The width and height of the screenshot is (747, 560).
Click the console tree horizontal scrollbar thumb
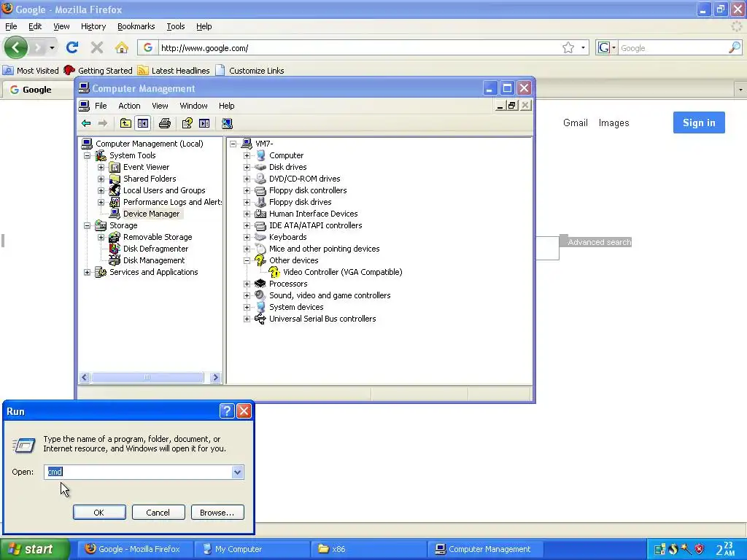tap(147, 378)
